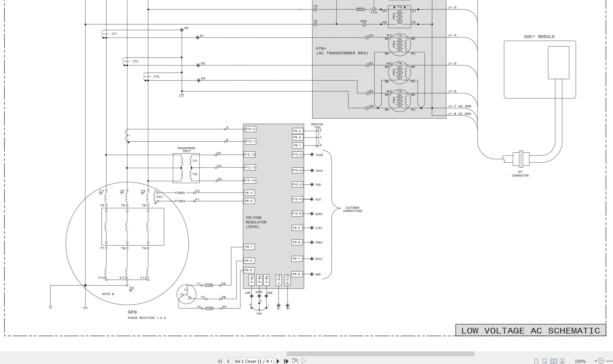613x364 pixels.
Task: Open the zoom level dropdown arrow
Action: (595, 361)
